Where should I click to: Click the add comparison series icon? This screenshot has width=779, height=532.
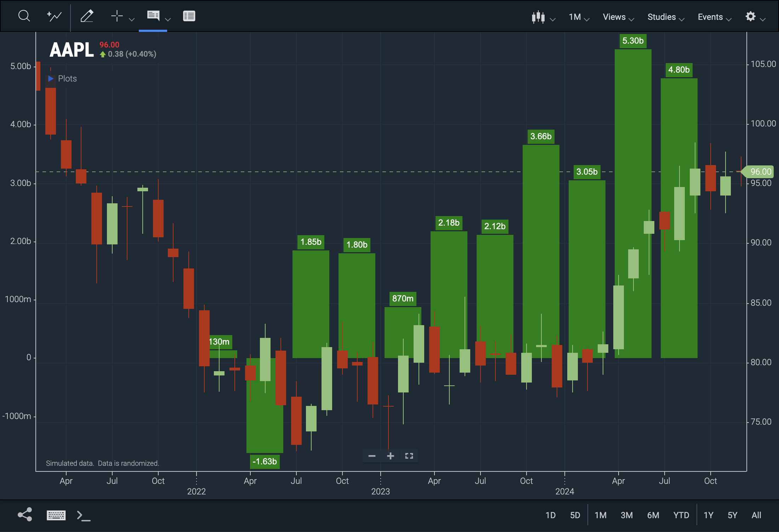54,16
